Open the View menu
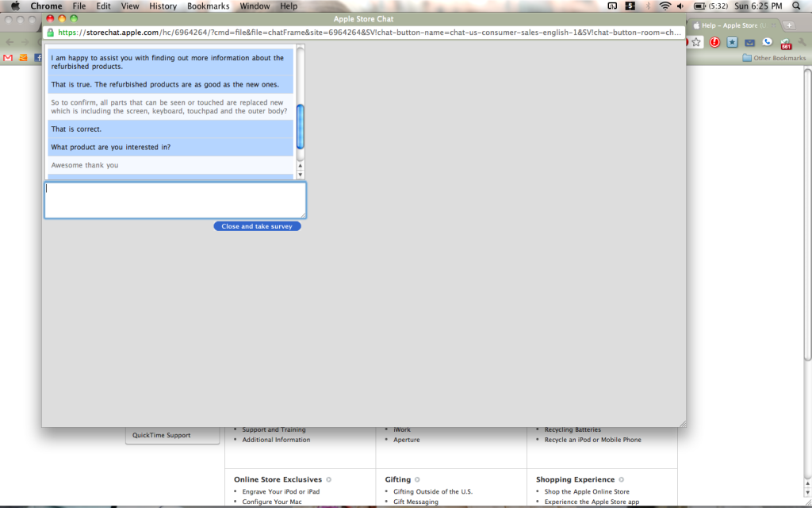812x508 pixels. coord(130,6)
